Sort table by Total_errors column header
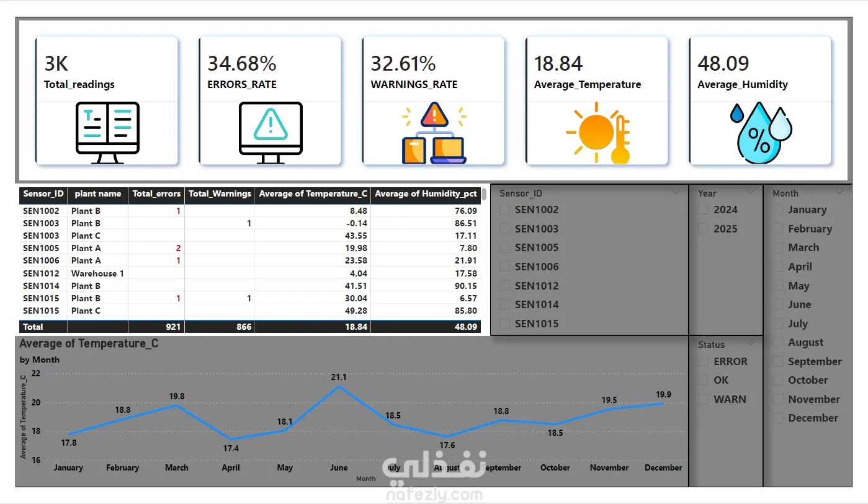This screenshot has height=504, width=868. pyautogui.click(x=156, y=194)
